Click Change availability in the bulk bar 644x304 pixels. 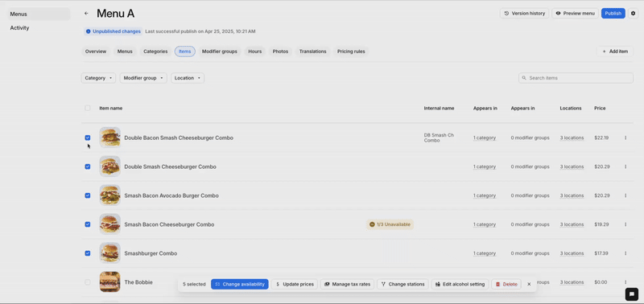pos(240,284)
